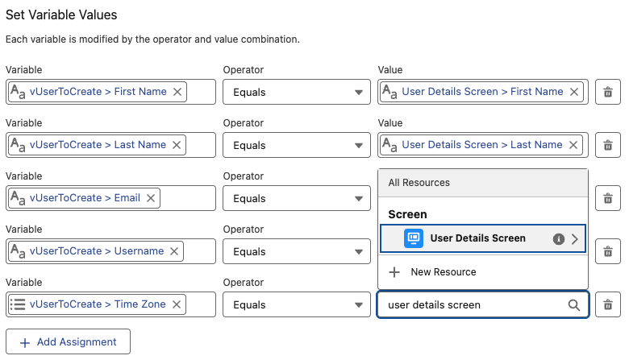Screen dimensions: 629x364
Task: Remove User Details Screen > First Name value
Action: coord(574,92)
